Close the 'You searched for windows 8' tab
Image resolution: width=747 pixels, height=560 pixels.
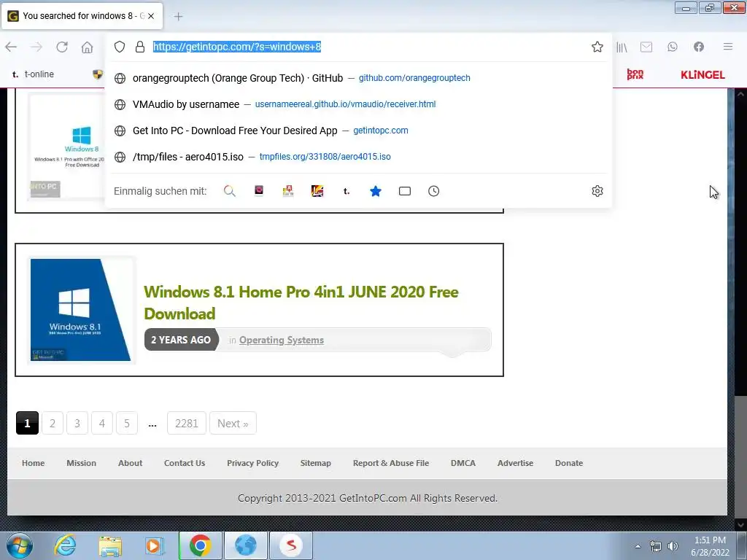click(151, 16)
